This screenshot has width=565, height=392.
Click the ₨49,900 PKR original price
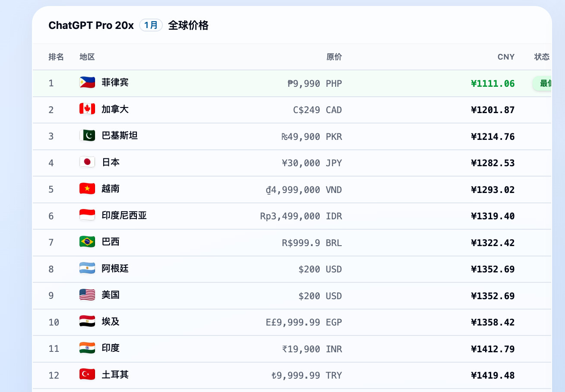tap(312, 136)
